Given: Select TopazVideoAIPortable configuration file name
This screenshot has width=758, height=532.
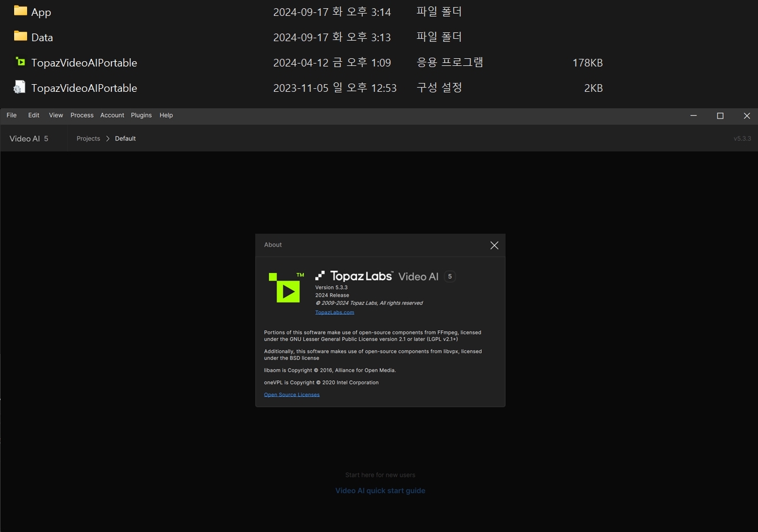Looking at the screenshot, I should click(84, 88).
